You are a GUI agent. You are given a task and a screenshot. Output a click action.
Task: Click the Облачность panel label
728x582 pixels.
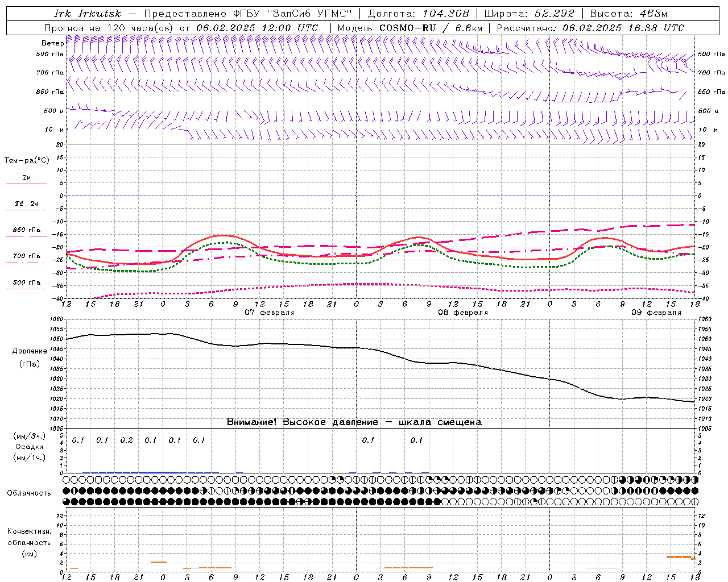tap(29, 493)
